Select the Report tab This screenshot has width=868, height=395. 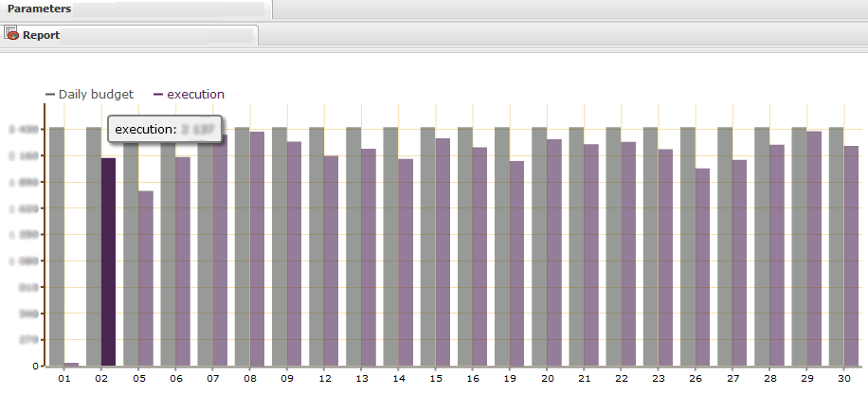(x=130, y=35)
